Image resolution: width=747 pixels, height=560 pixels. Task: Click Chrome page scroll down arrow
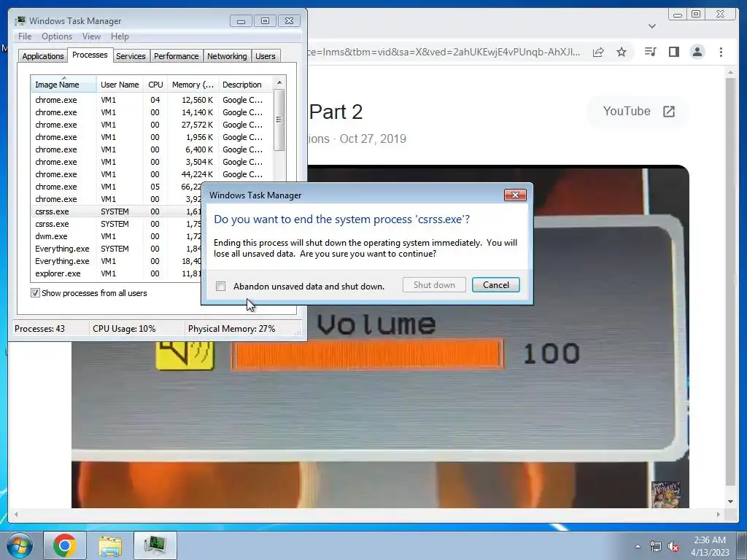tap(731, 502)
